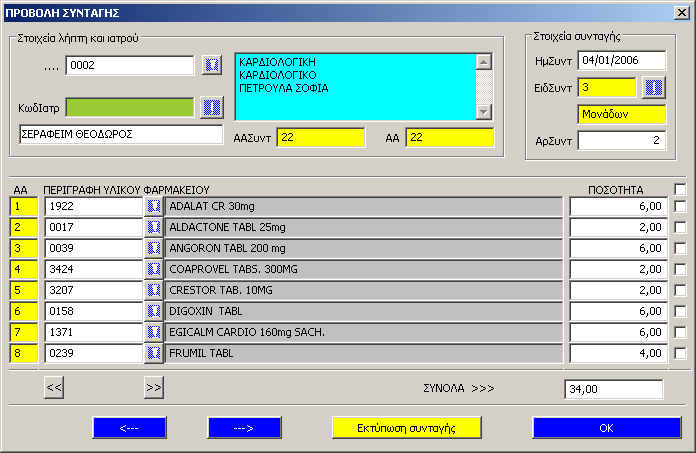Click the CRESTOR TAB. 10MG description field
Screen dimensions: 696x453
pyautogui.click(x=364, y=290)
